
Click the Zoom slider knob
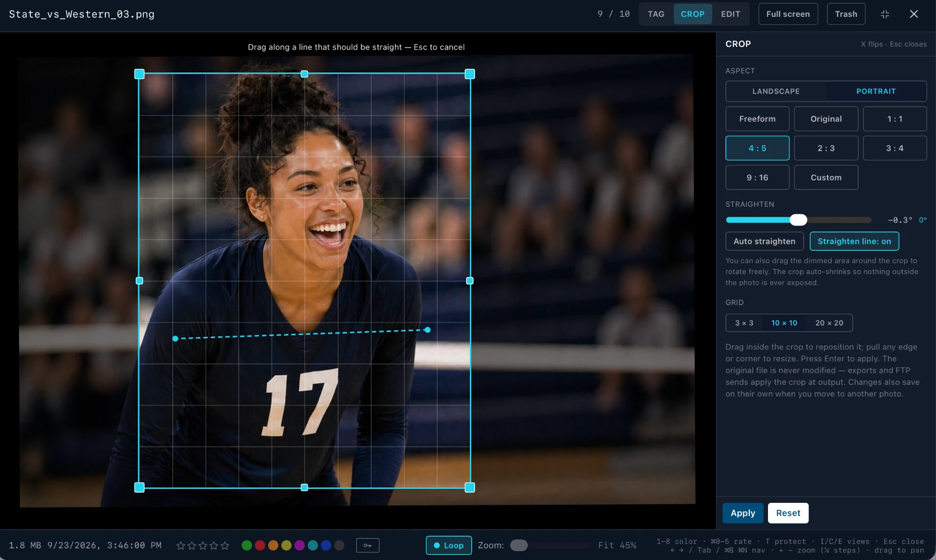(519, 545)
